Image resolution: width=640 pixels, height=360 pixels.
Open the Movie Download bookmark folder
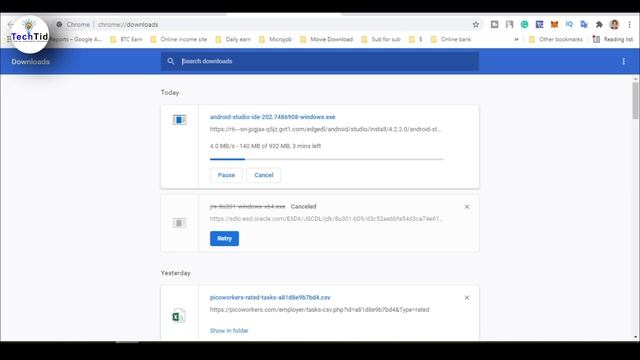326,39
